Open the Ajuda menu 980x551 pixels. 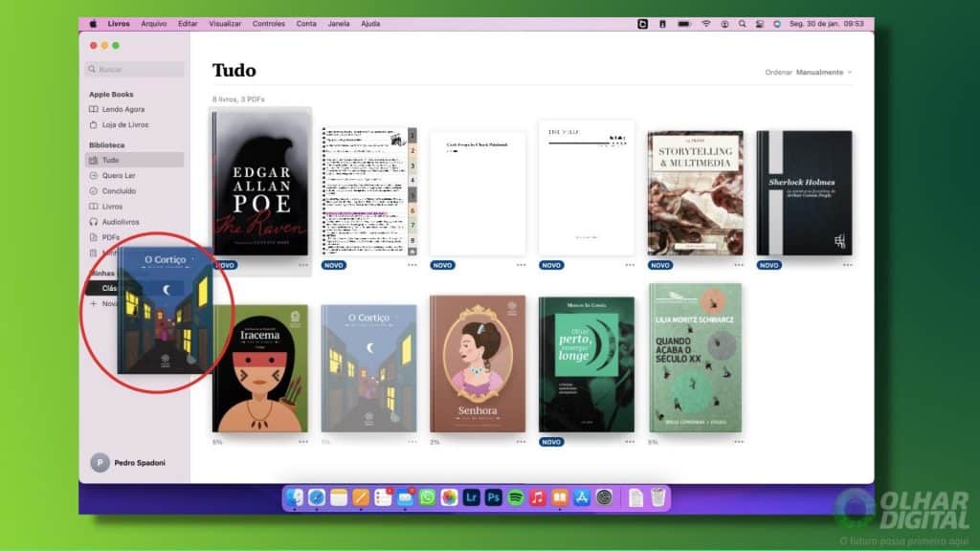pos(370,24)
